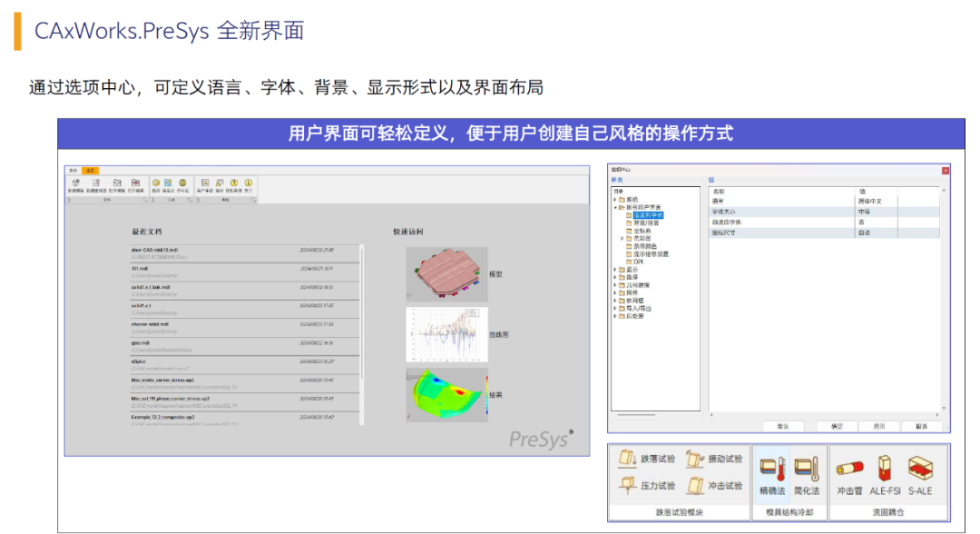
Task: Close the options center dialog
Action: click(946, 170)
